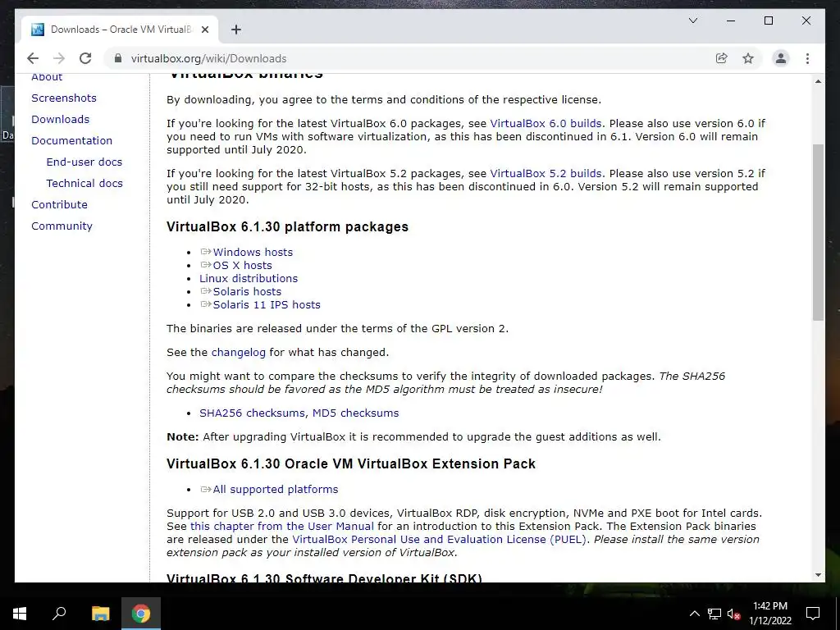
Task: Reload the VirtualBox downloads page
Action: [85, 58]
